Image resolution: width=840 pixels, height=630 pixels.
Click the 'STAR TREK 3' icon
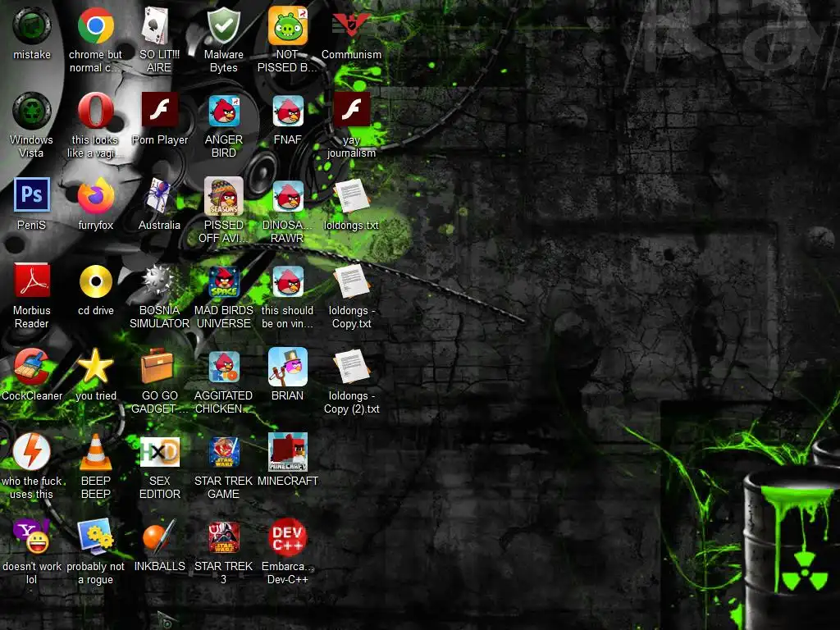223,536
